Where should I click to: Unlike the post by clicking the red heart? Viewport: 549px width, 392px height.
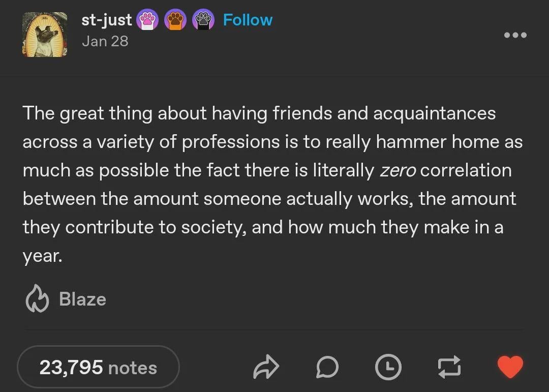tap(510, 367)
